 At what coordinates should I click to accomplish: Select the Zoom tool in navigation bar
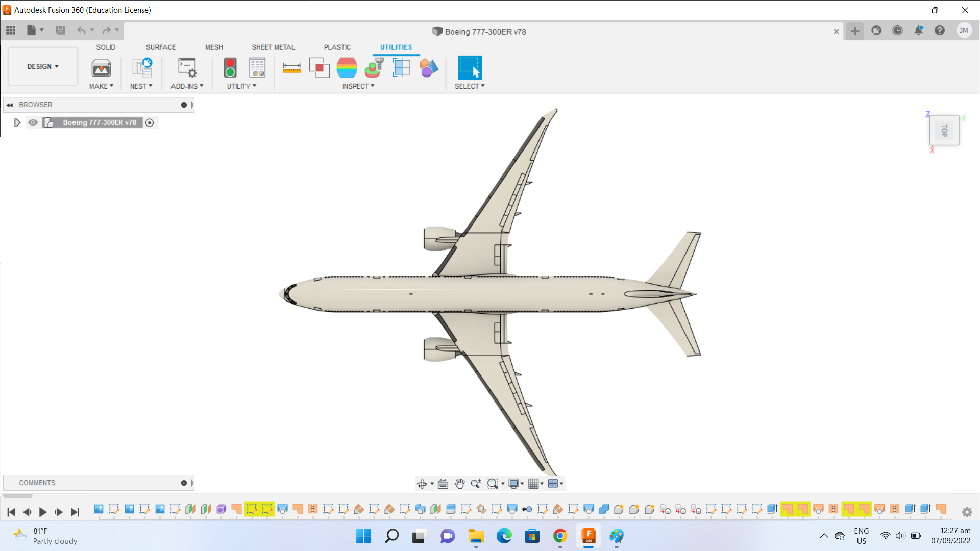click(x=476, y=484)
